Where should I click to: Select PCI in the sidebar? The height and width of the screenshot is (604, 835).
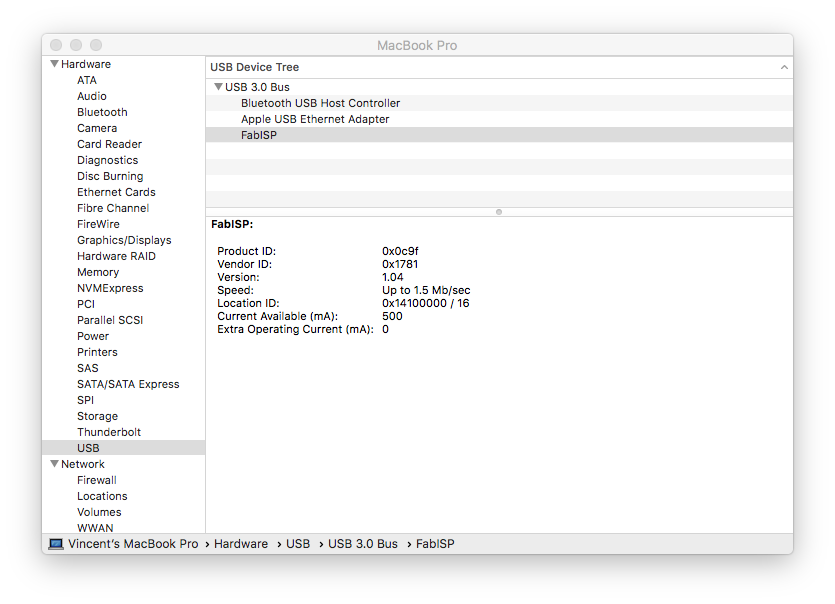coord(86,304)
